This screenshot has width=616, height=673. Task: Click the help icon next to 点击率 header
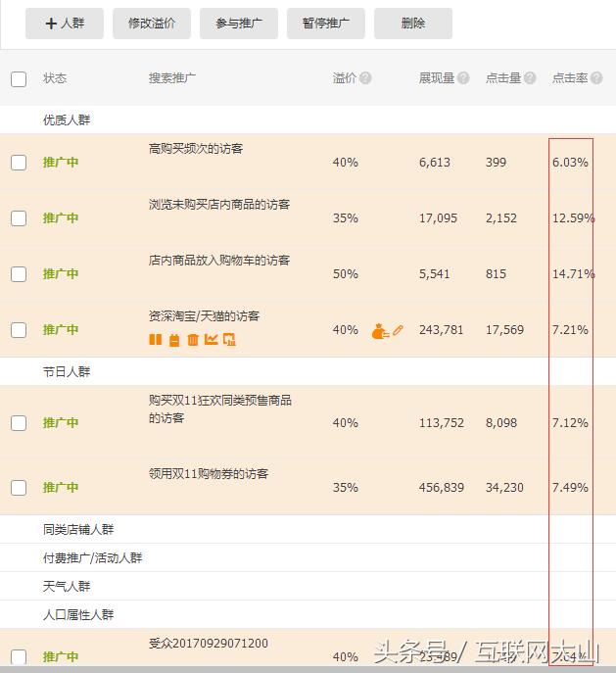point(596,78)
